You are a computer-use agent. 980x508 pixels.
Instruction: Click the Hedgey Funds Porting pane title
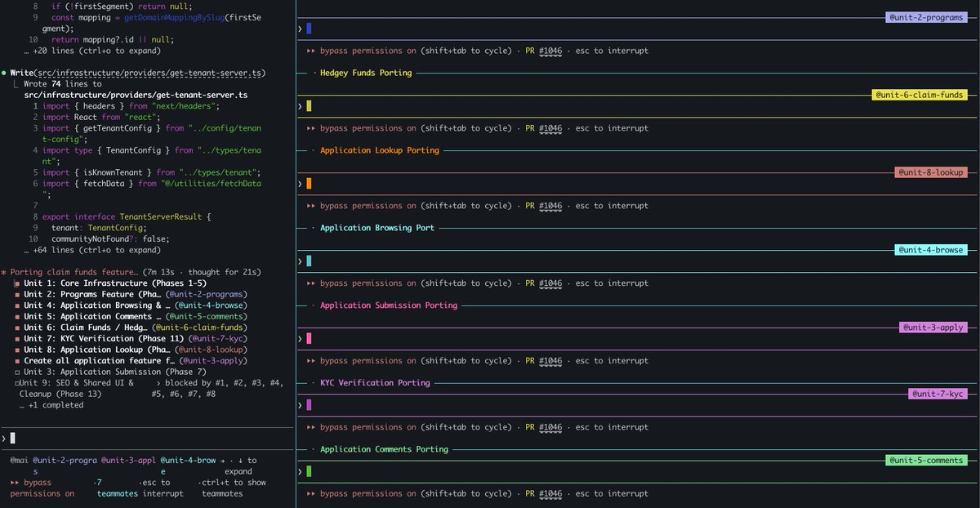pos(366,73)
